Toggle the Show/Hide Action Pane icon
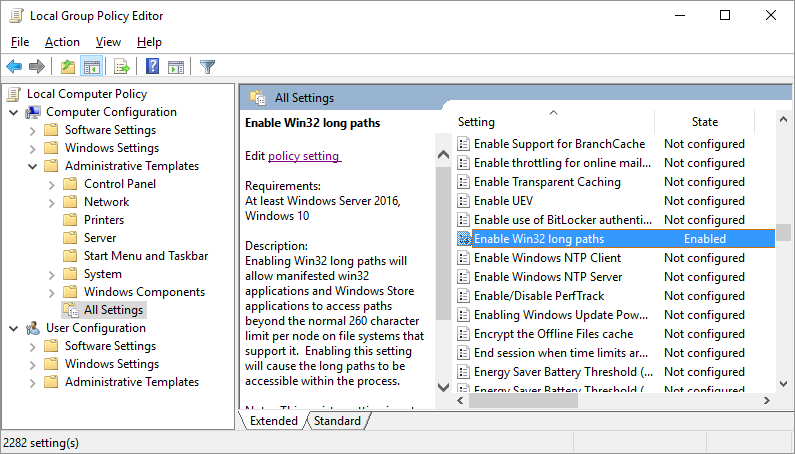The width and height of the screenshot is (795, 454). 176,67
